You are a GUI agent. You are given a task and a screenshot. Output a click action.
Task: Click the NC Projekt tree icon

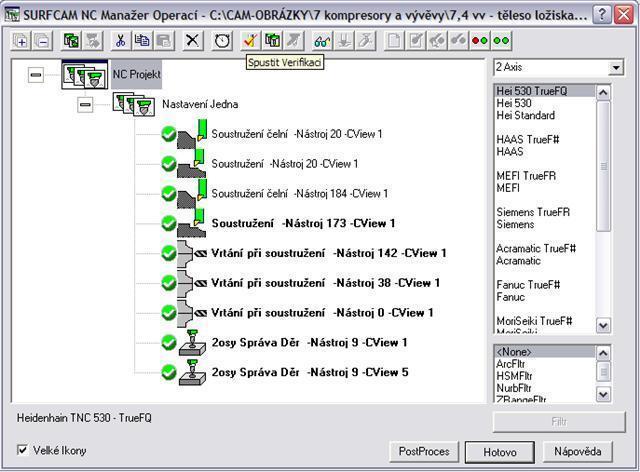pos(85,75)
